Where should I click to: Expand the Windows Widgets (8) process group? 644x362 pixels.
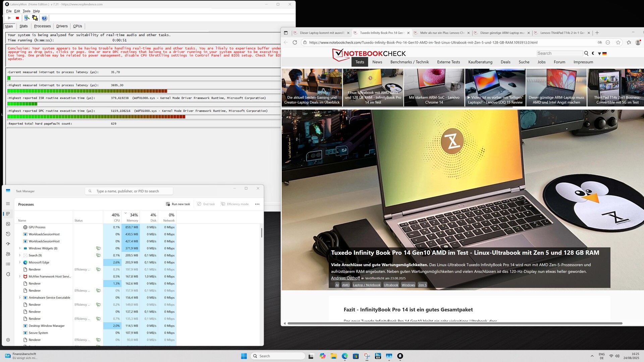pyautogui.click(x=20, y=248)
